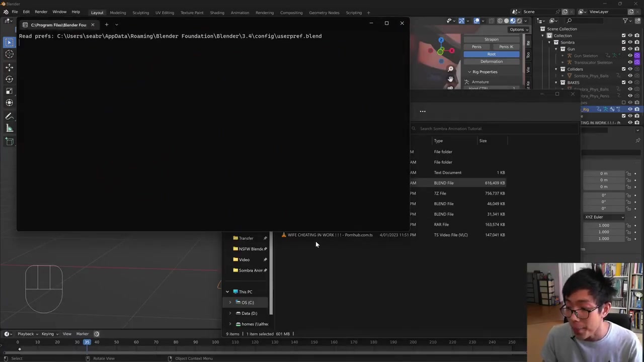Click the Deformation layer button

pos(491,61)
